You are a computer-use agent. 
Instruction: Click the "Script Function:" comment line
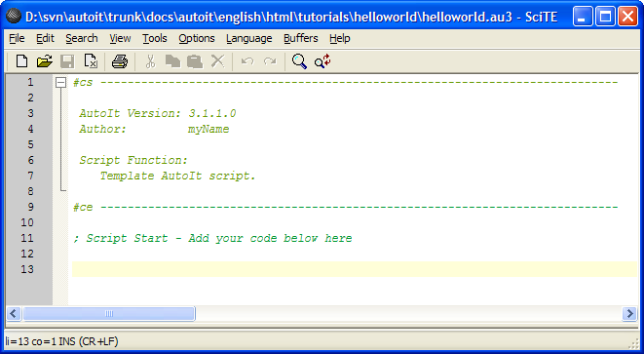[x=133, y=160]
